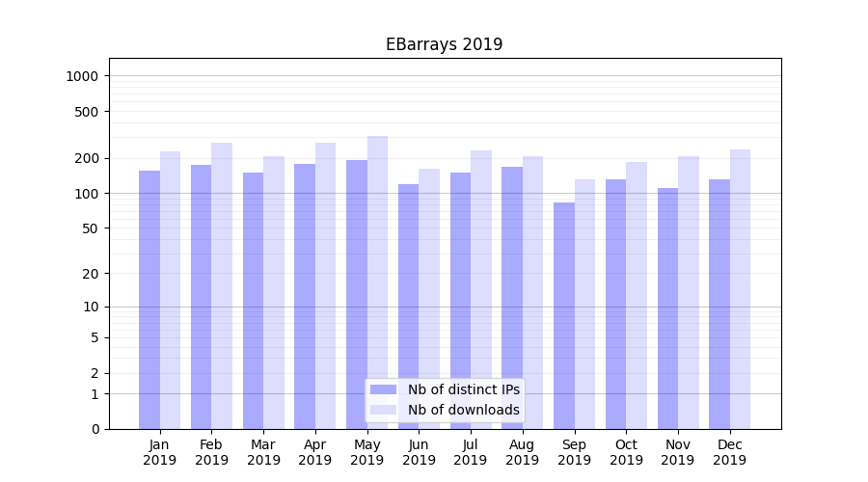
Task: Select the 0 y-axis tick label
Action: point(95,429)
